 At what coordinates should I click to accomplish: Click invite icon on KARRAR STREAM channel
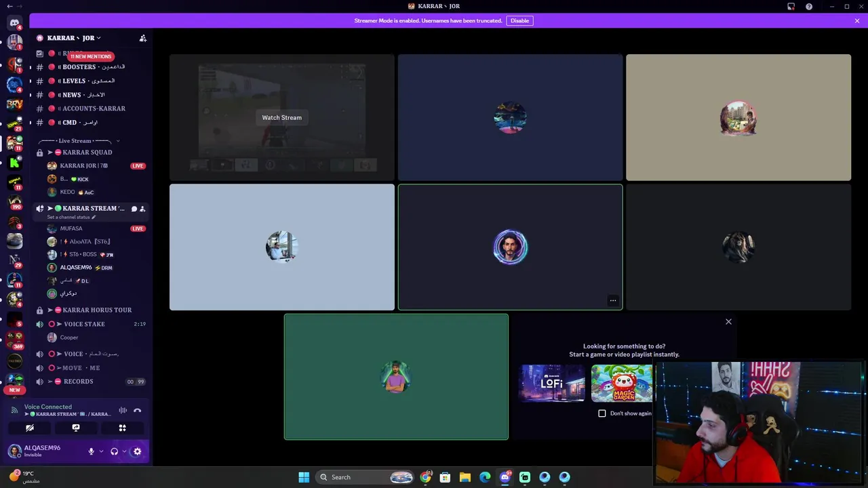click(x=142, y=209)
